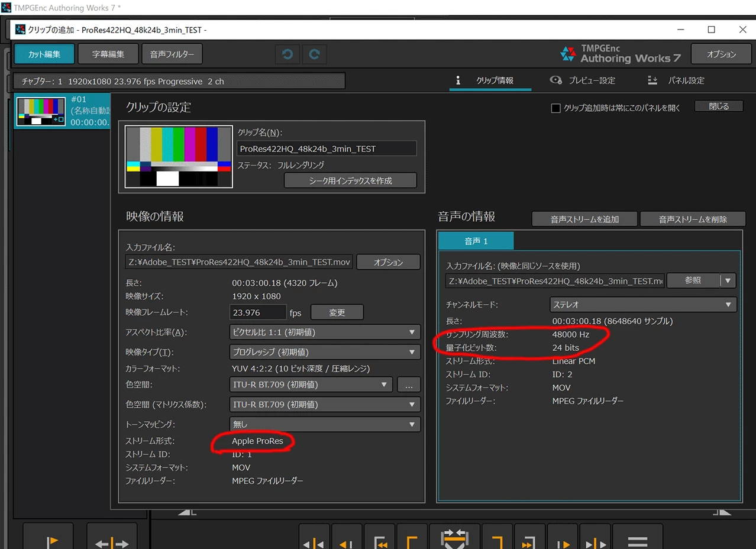Click the Apple ProRes stream format text
This screenshot has width=756, height=549.
coord(257,441)
